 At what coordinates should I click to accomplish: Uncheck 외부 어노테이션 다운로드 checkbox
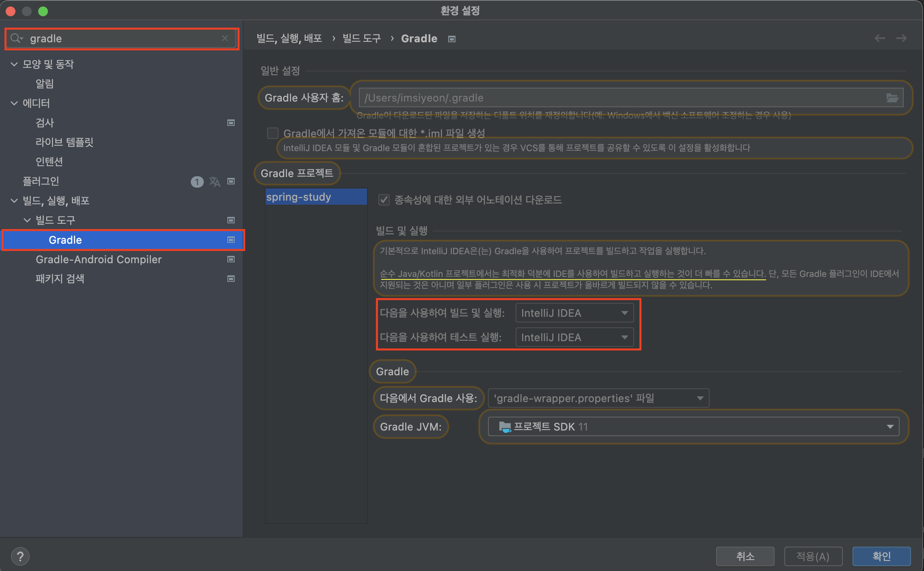tap(384, 200)
